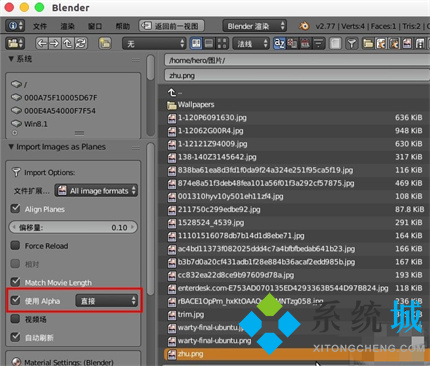
Task: Open the 渲染 menu
Action: 68,26
